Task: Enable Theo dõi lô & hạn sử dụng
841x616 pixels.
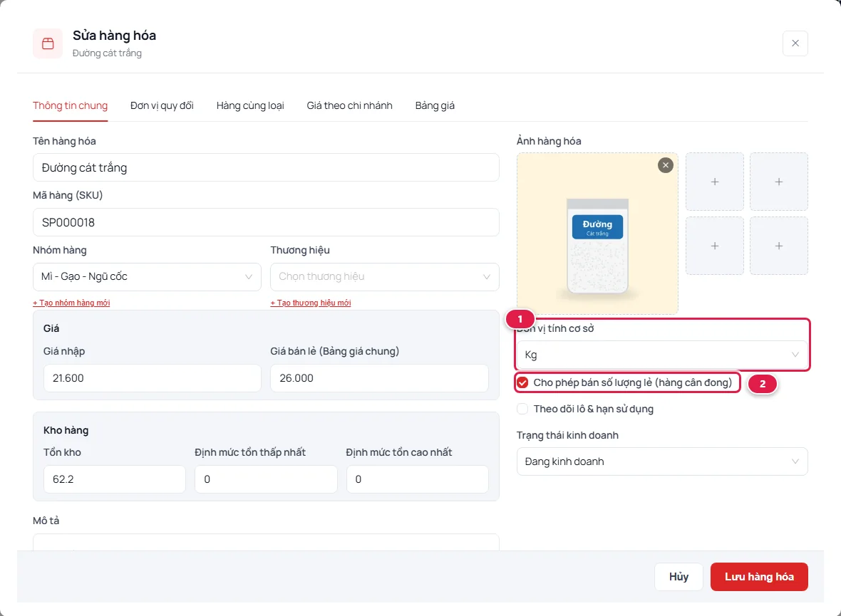Action: point(522,409)
